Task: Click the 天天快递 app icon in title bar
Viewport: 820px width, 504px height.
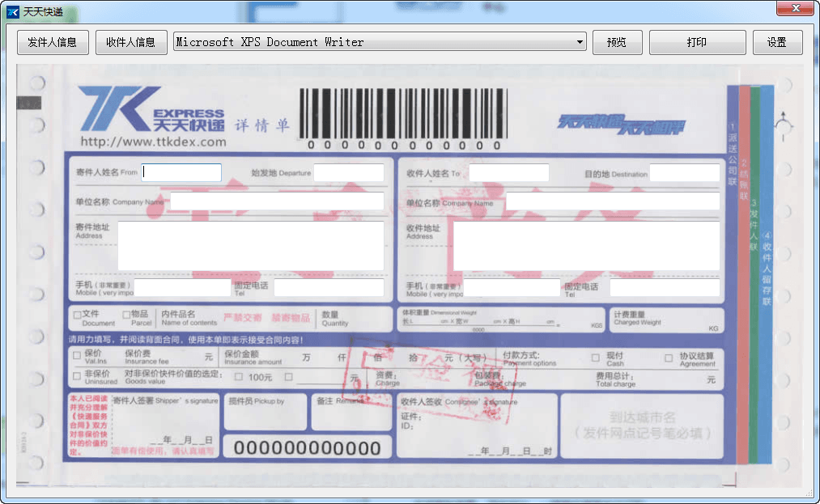Action: pos(12,12)
